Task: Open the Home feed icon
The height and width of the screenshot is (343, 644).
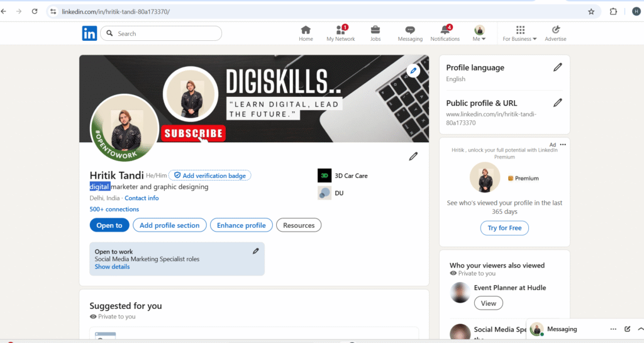Action: pos(306,30)
